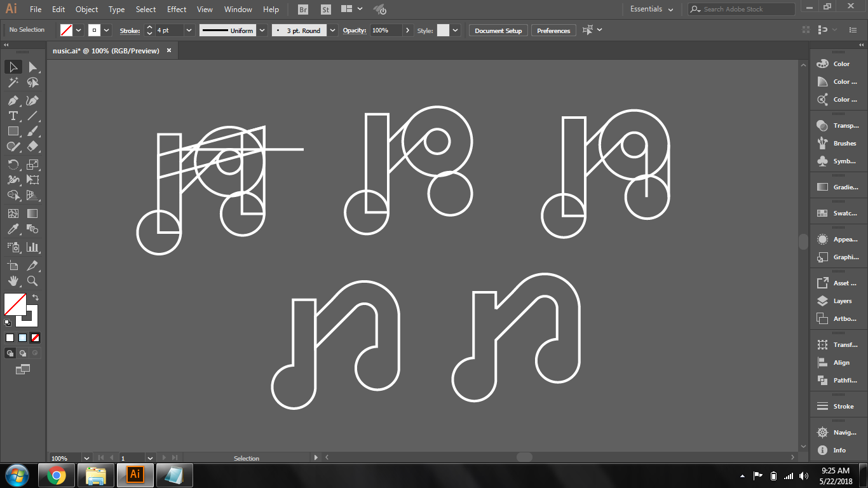This screenshot has height=488, width=868.
Task: Select the Column Graph tool
Action: coord(32,247)
